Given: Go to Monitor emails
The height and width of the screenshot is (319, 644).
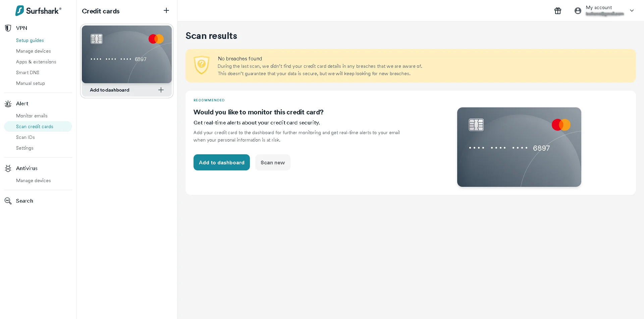Looking at the screenshot, I should (x=32, y=116).
